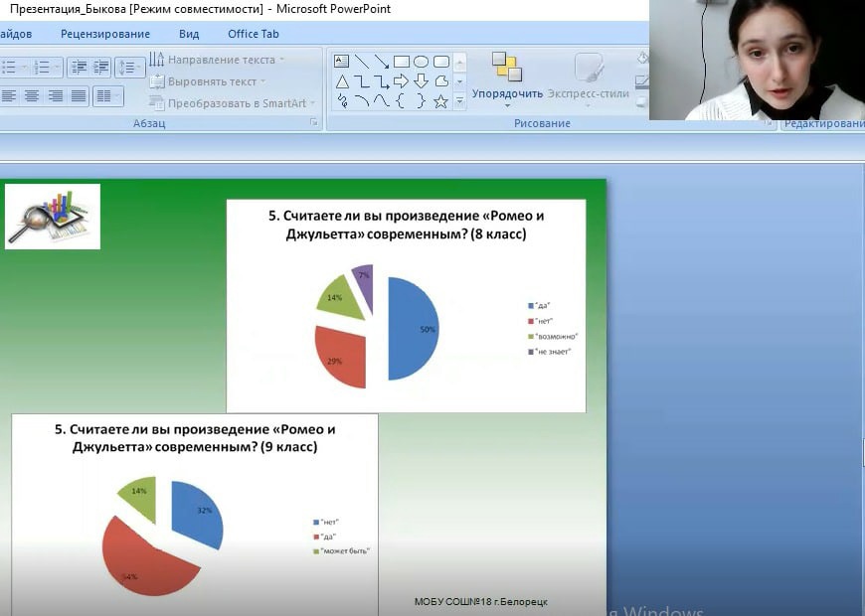Viewport: 865px width, 616px height.
Task: Pick the oval shape tool
Action: pos(421,62)
